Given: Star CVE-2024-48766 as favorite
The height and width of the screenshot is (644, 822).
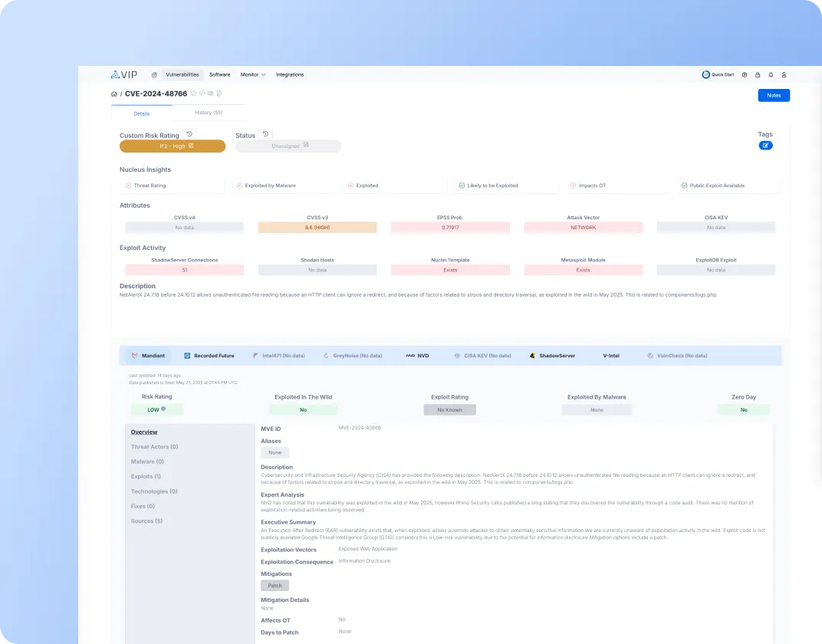Looking at the screenshot, I should point(193,94).
